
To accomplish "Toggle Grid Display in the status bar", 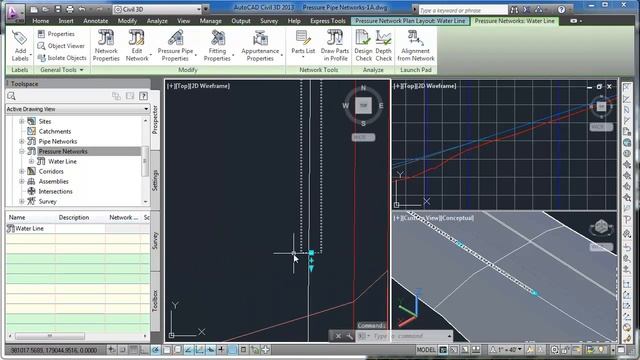I will point(133,350).
